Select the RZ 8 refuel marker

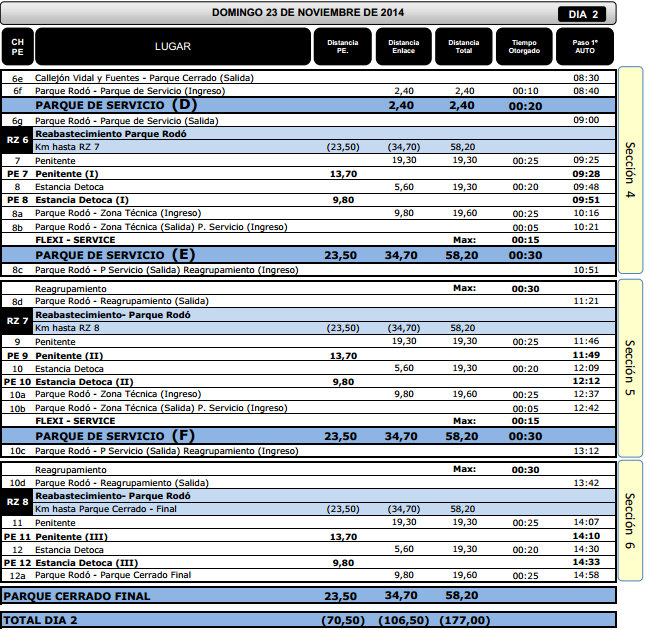coord(17,502)
